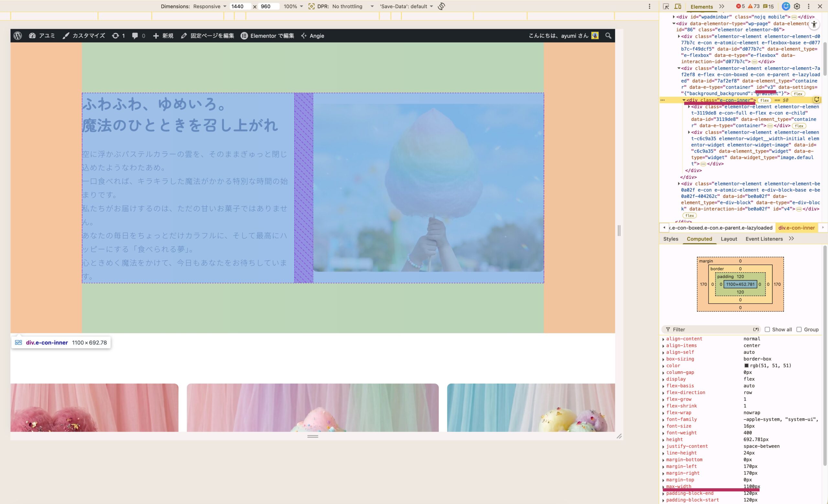Toggle the regex filter button

click(756, 329)
